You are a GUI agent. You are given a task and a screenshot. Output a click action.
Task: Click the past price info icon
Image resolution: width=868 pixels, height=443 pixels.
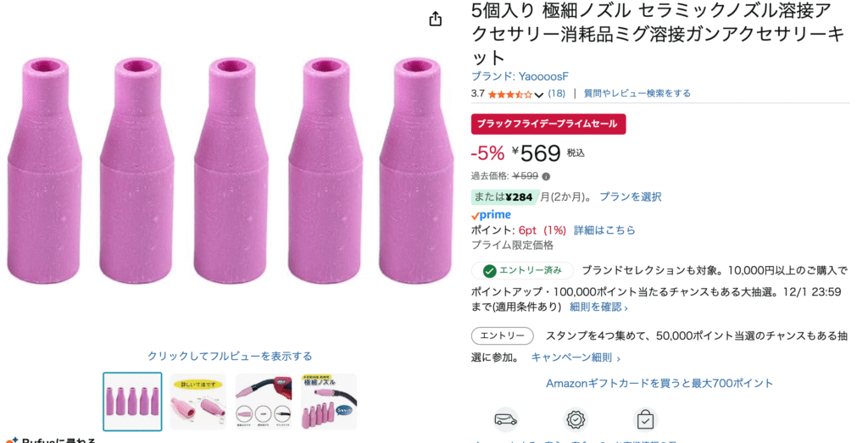tap(546, 176)
